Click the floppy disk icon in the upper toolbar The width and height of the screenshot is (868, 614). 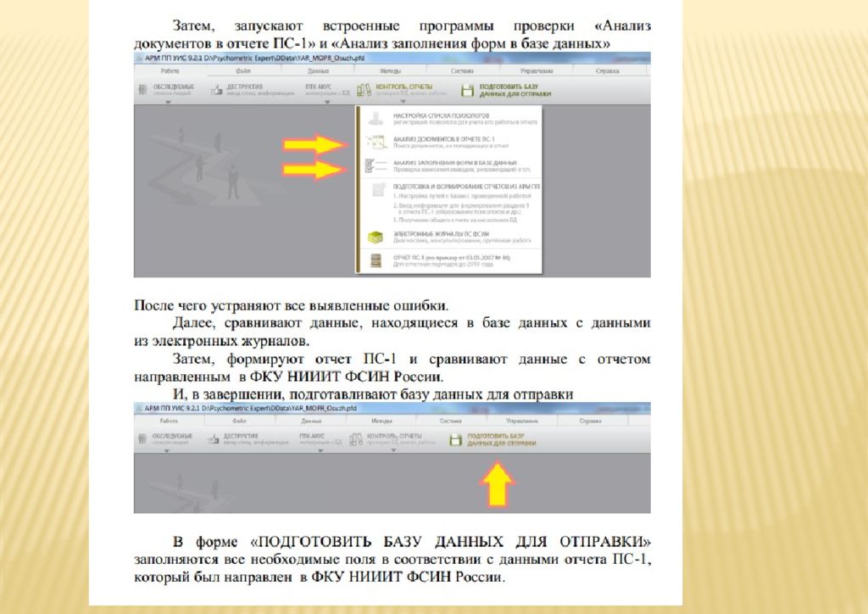pyautogui.click(x=466, y=90)
